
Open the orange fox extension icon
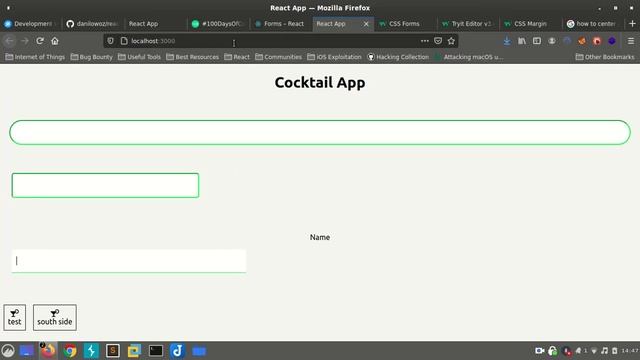point(582,41)
